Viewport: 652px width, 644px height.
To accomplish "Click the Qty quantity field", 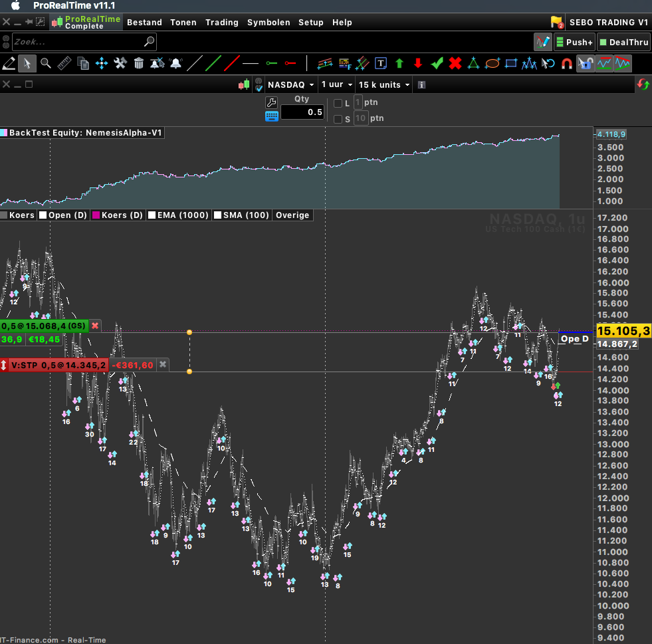I will click(x=302, y=112).
